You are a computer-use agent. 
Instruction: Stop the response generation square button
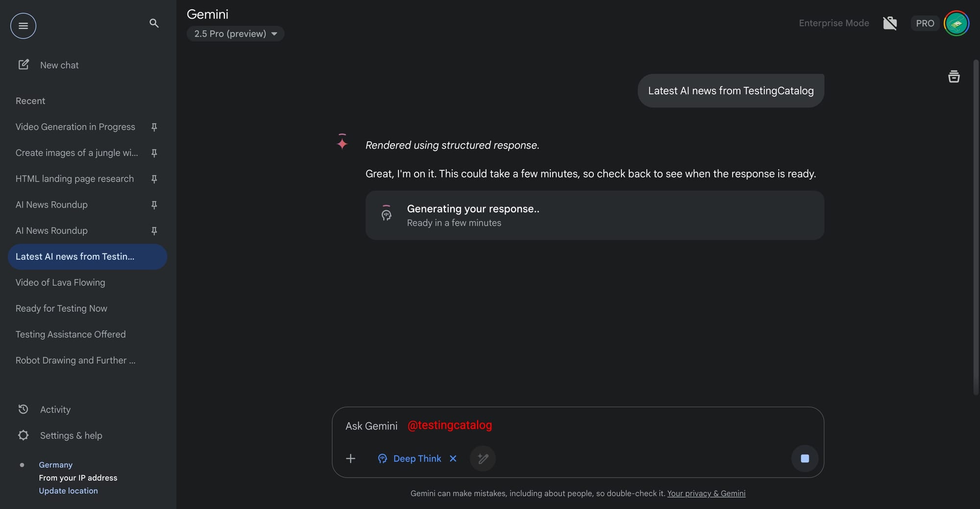click(805, 458)
